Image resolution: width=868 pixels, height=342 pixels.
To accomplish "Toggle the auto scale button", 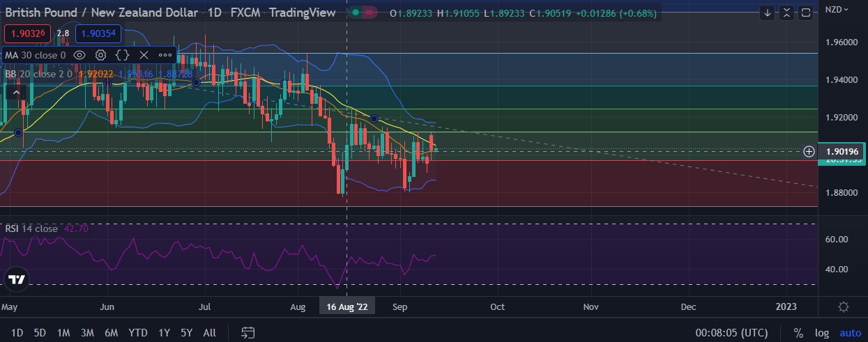I will 850,333.
